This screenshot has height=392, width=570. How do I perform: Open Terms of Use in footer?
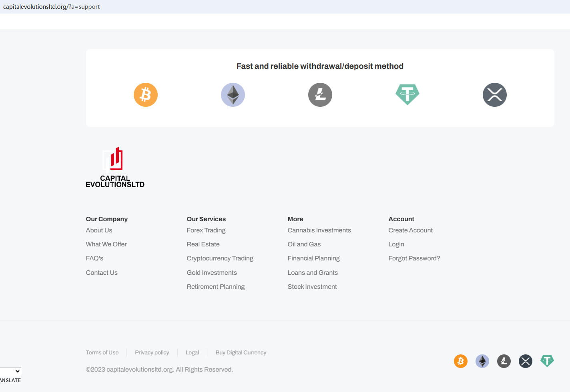(x=102, y=352)
